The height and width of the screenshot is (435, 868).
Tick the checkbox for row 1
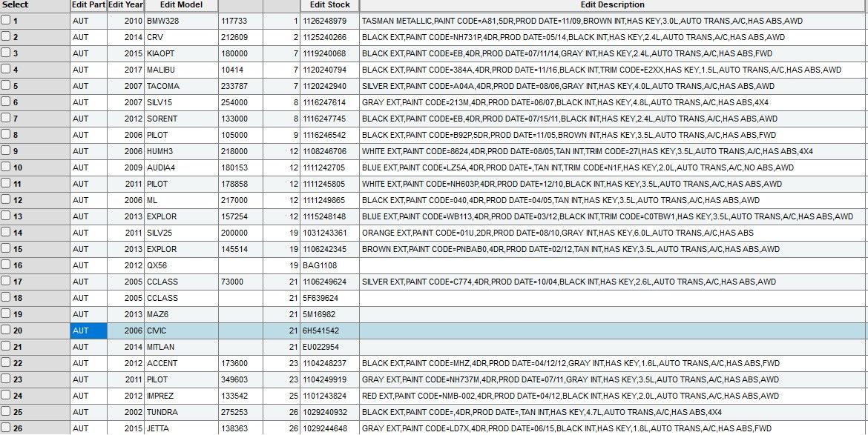pyautogui.click(x=5, y=21)
